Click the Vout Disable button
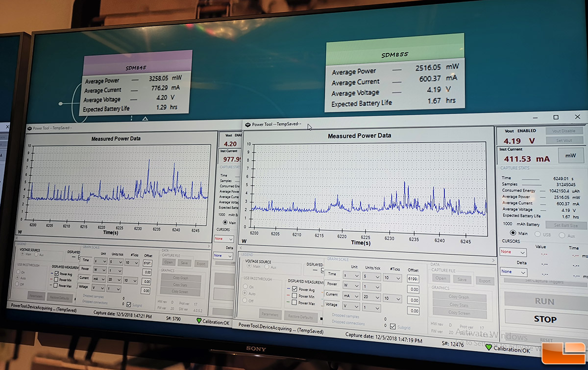This screenshot has height=370, width=588. point(563,131)
